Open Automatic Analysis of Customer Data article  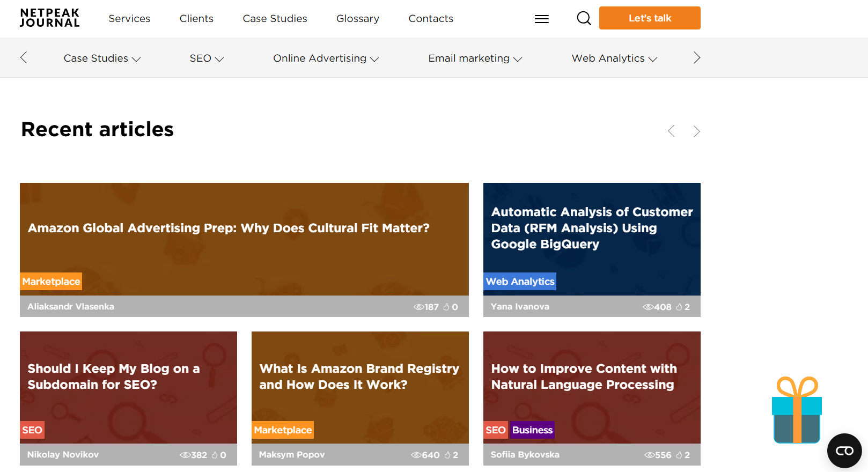pos(592,228)
